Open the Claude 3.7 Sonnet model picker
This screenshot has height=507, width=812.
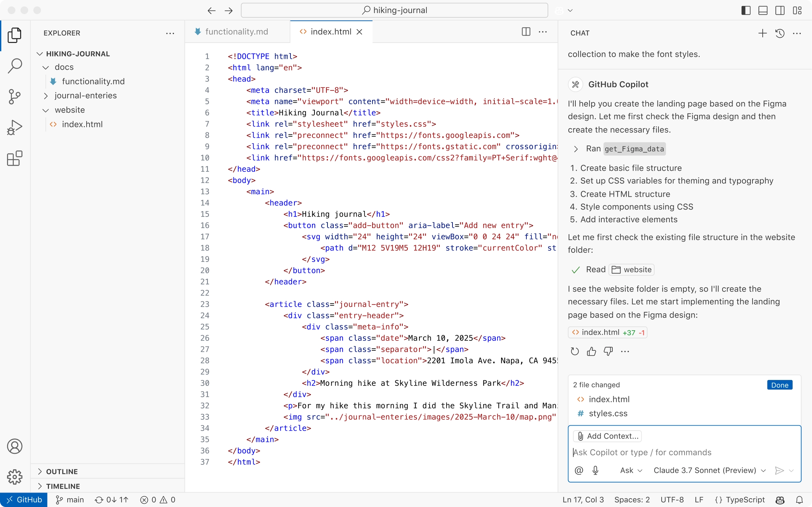(x=708, y=470)
